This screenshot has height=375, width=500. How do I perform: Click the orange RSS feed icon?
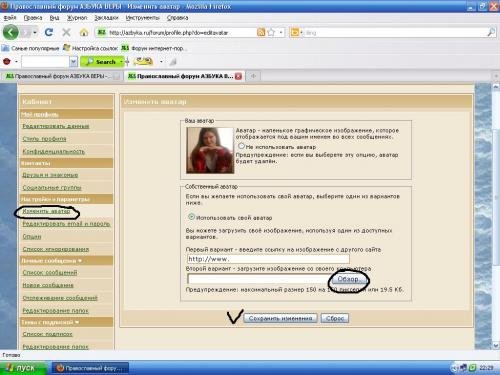(x=261, y=32)
